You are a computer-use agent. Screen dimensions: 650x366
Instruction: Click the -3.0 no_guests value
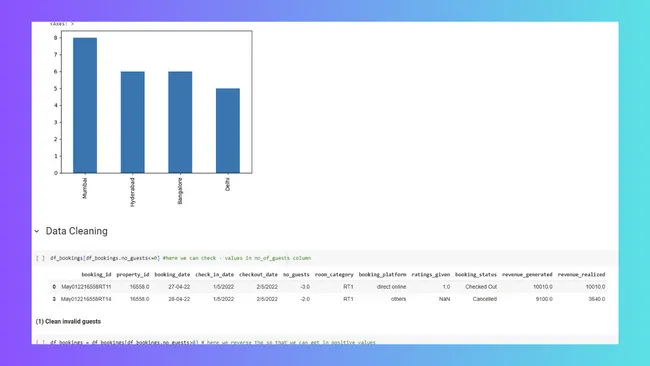point(305,287)
